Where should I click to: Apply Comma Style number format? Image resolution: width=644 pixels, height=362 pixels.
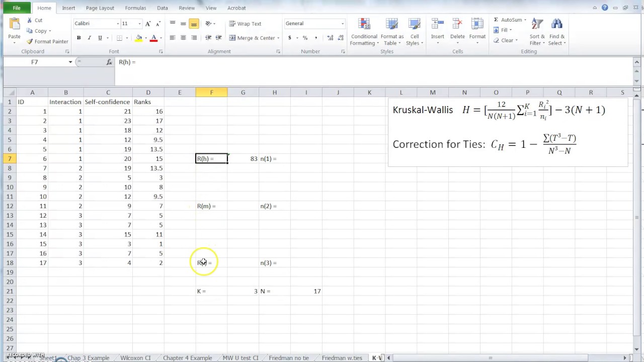point(316,38)
